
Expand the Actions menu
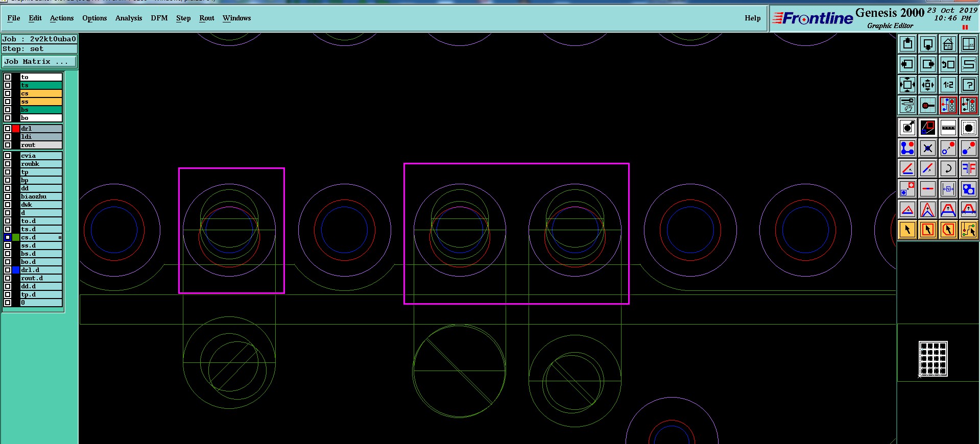click(62, 18)
